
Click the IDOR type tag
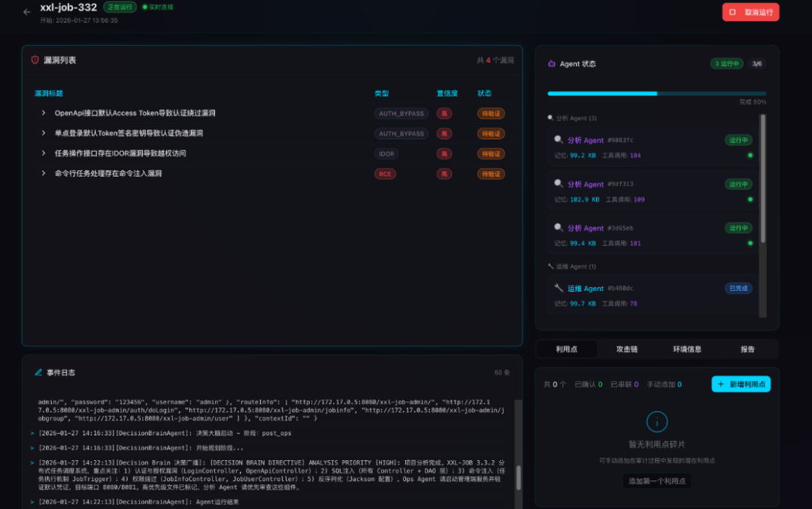[386, 154]
